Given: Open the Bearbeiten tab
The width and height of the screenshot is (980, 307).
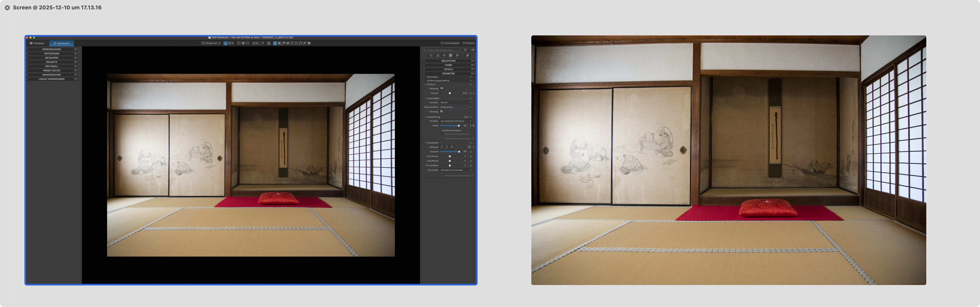Looking at the screenshot, I should [x=62, y=43].
